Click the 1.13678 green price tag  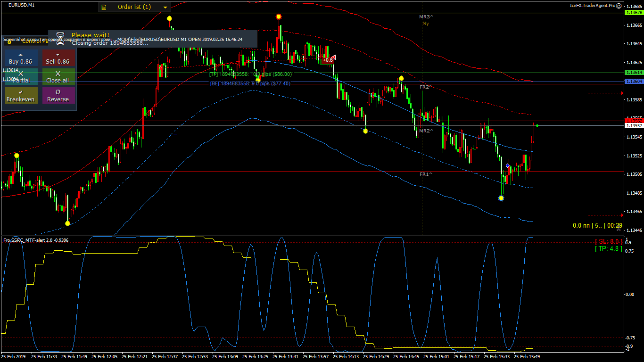[634, 13]
